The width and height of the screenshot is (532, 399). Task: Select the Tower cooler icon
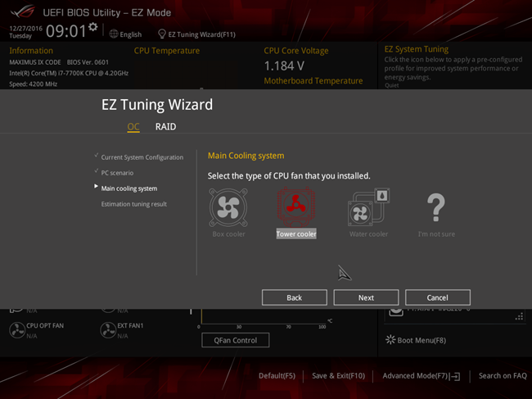[295, 206]
